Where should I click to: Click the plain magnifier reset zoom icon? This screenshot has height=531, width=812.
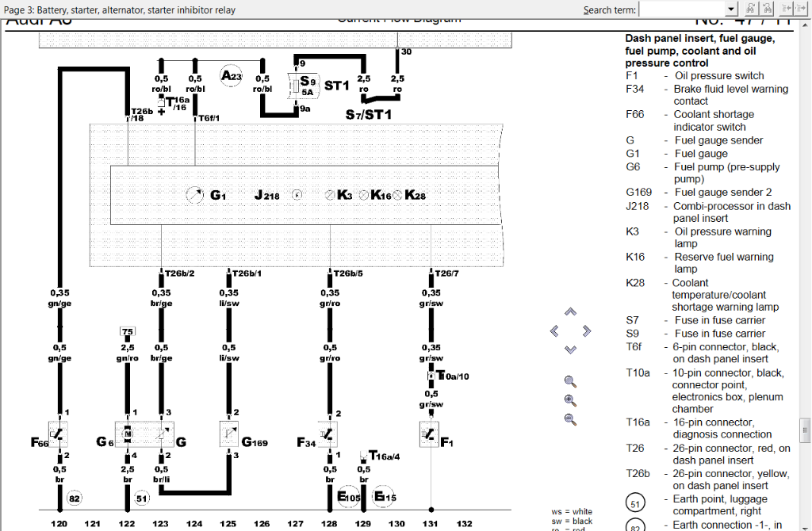(x=570, y=381)
